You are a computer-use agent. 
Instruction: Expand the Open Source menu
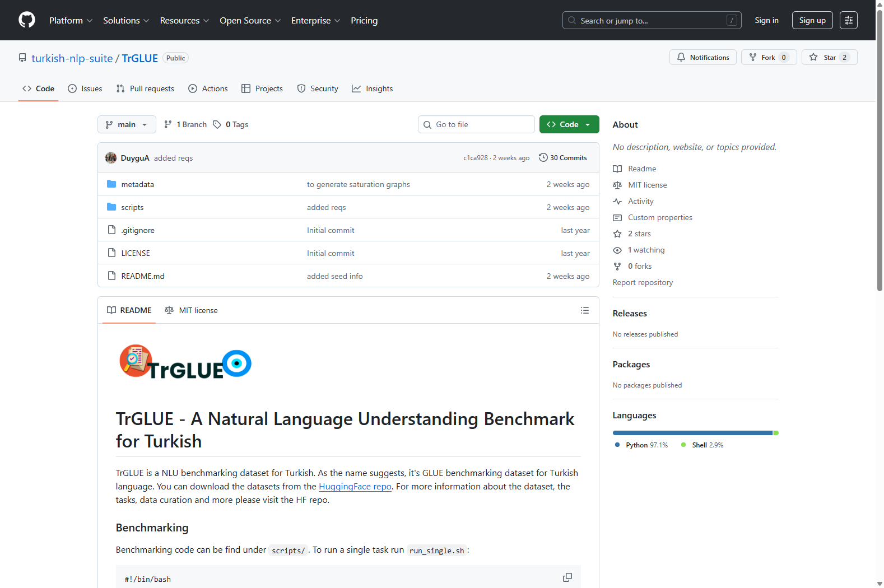[250, 20]
